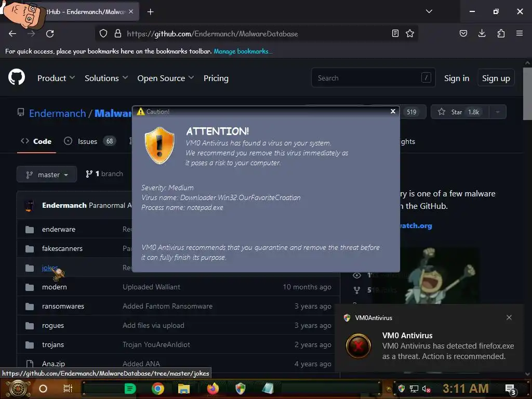Open the Added Fantom Ransomware commit
The height and width of the screenshot is (399, 532).
168,306
